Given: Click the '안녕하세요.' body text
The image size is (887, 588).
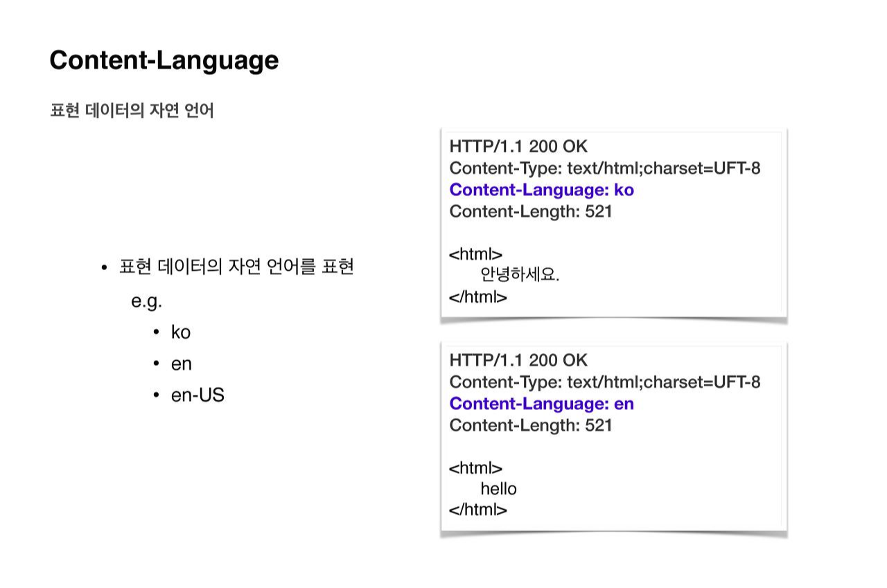Looking at the screenshot, I should point(520,276).
